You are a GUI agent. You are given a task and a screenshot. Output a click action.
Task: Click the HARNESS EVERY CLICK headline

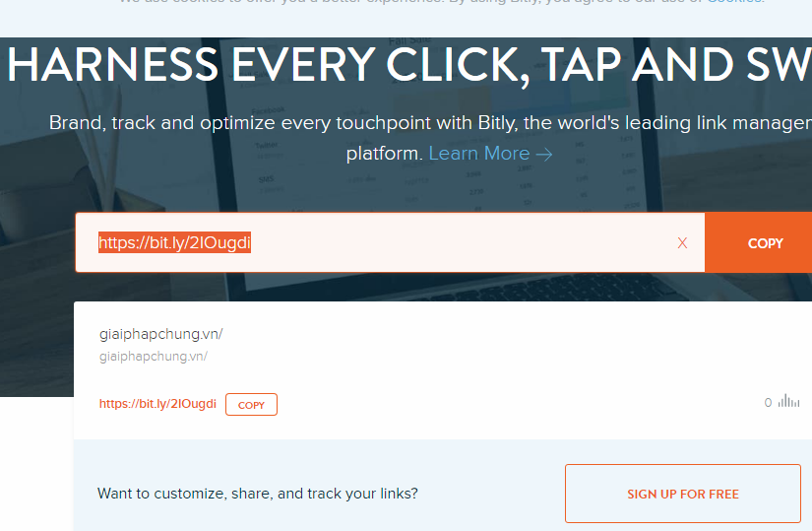(408, 65)
